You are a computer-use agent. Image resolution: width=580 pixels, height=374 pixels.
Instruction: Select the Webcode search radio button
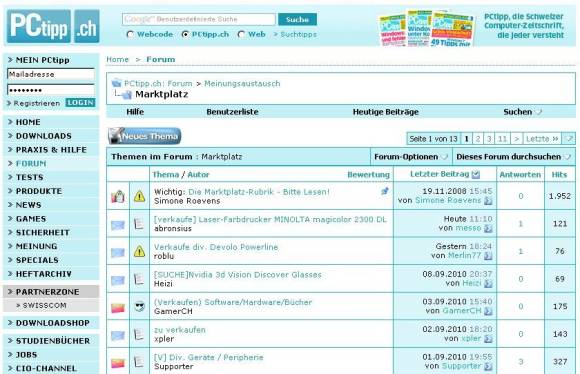(130, 34)
